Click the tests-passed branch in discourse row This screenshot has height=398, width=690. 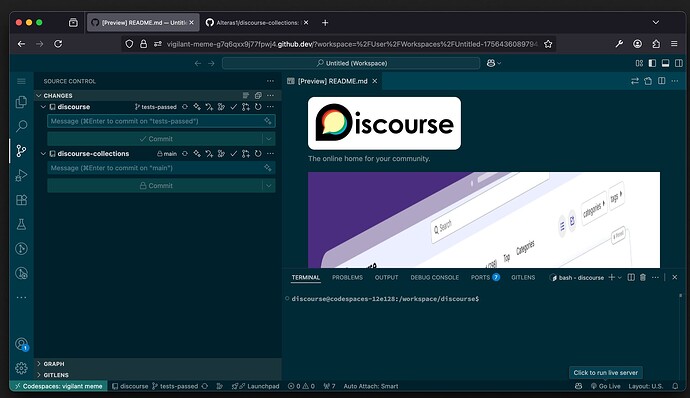[x=155, y=107]
